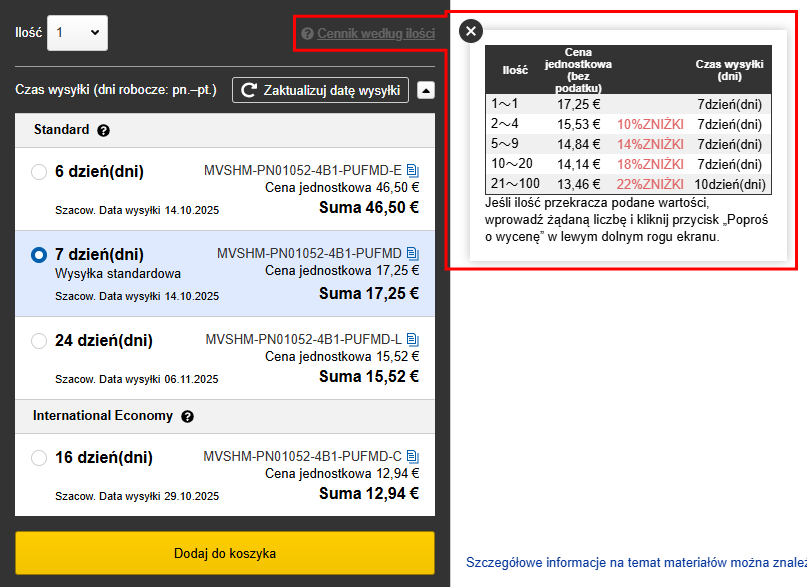
Task: Click the International Economy help icon
Action: pos(187,416)
